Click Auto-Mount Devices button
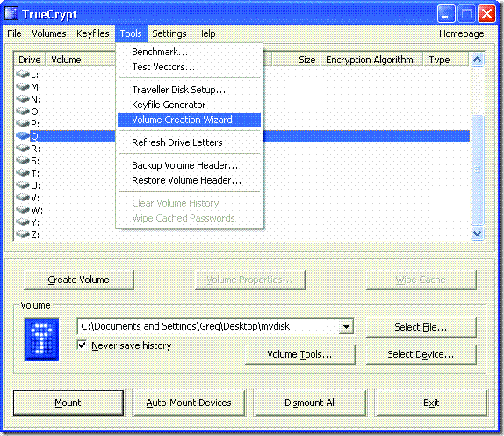This screenshot has height=436, width=504. pos(189,403)
